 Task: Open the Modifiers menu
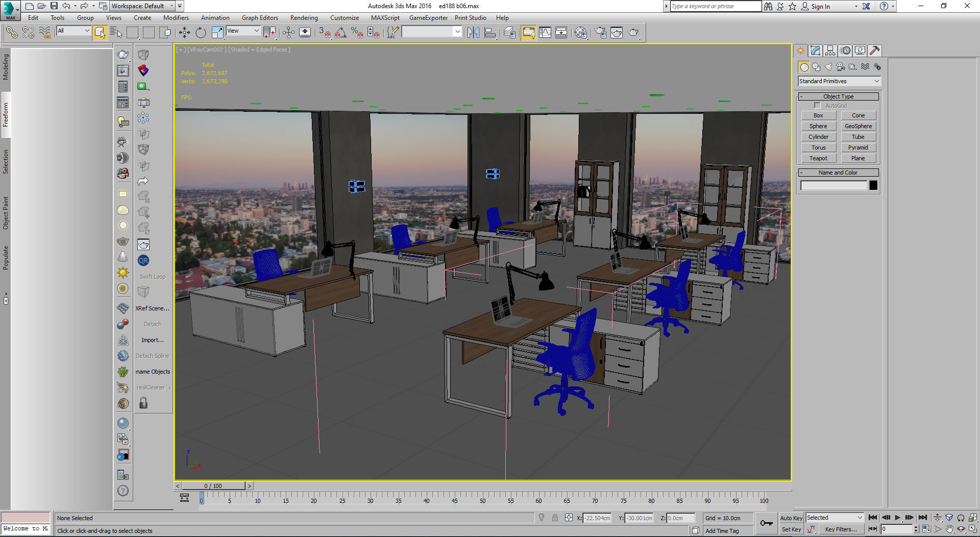[176, 18]
